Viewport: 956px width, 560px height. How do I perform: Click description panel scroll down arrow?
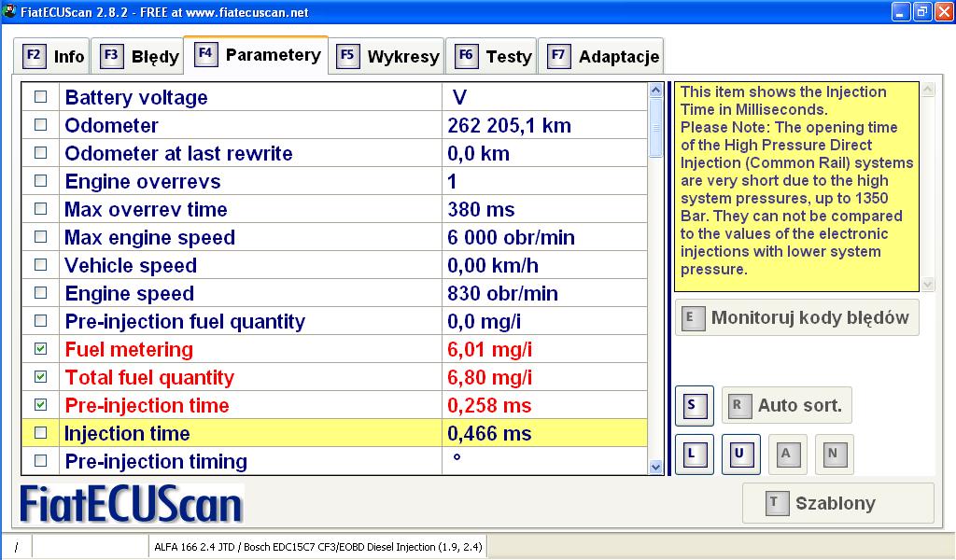click(928, 284)
